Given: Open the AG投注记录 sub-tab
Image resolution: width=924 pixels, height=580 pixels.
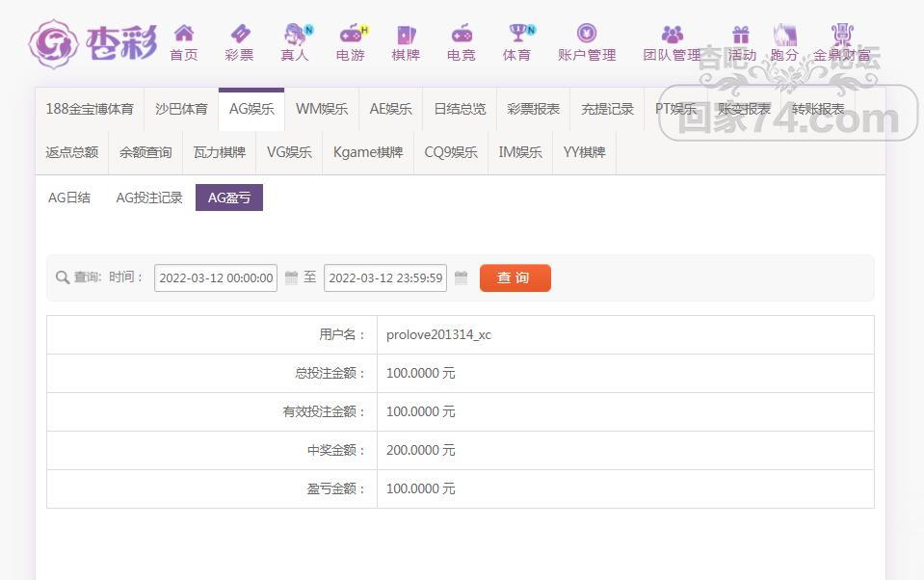Looking at the screenshot, I should (x=149, y=198).
